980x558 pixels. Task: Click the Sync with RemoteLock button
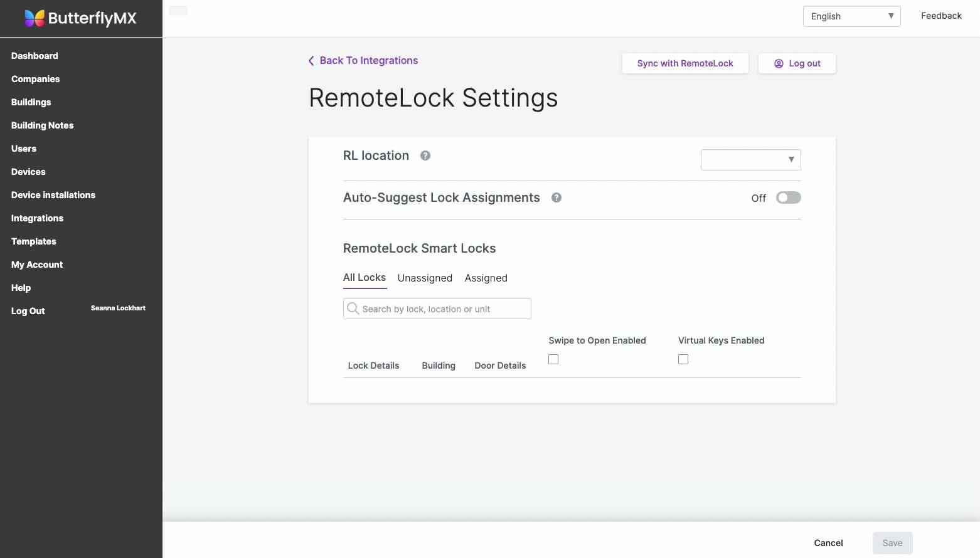684,63
